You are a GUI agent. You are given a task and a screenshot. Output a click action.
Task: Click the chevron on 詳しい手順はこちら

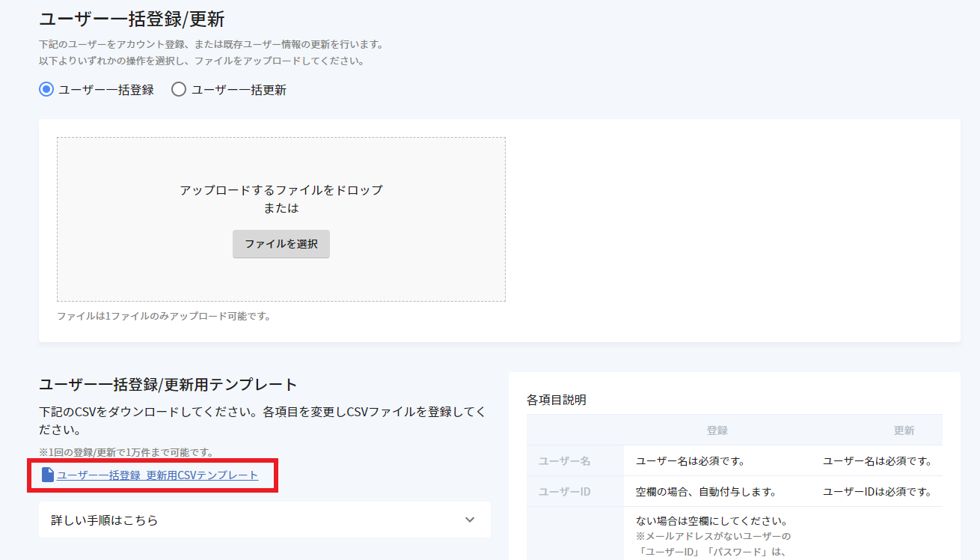click(x=470, y=520)
